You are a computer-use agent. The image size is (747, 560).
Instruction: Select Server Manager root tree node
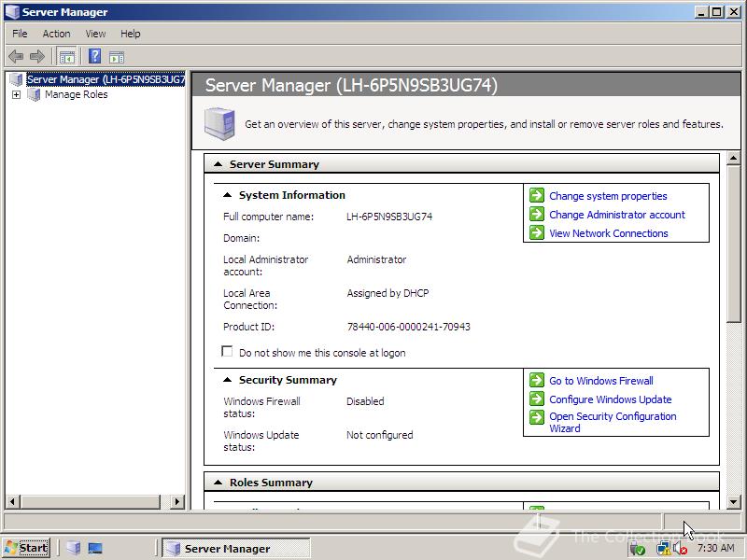click(106, 79)
